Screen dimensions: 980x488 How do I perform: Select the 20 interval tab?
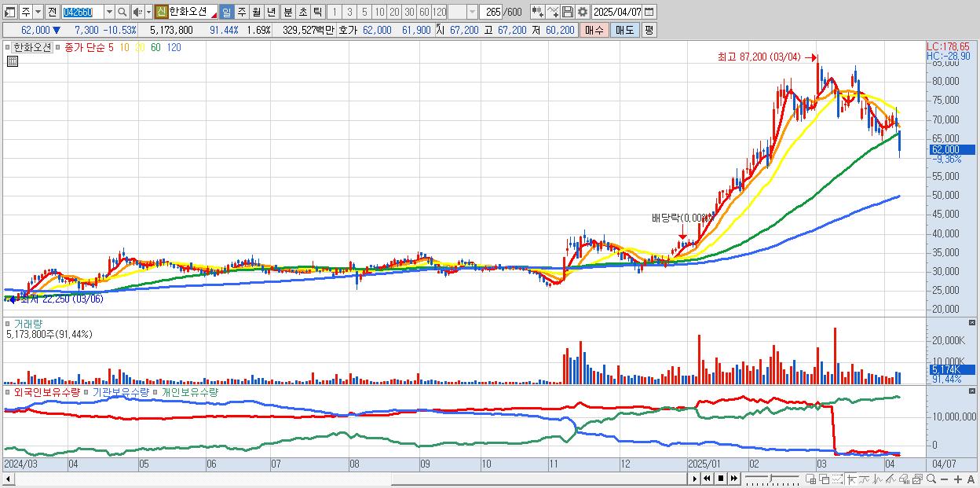(x=394, y=12)
